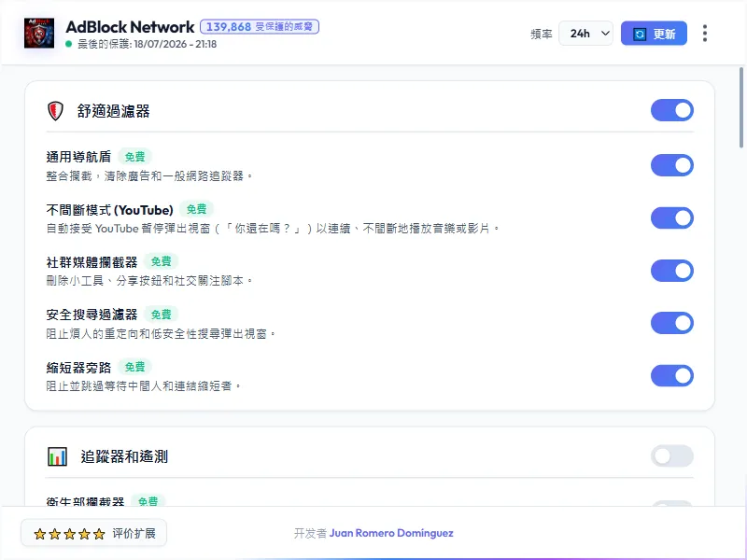The width and height of the screenshot is (747, 560).
Task: Click the green protection status dot
Action: [68, 44]
